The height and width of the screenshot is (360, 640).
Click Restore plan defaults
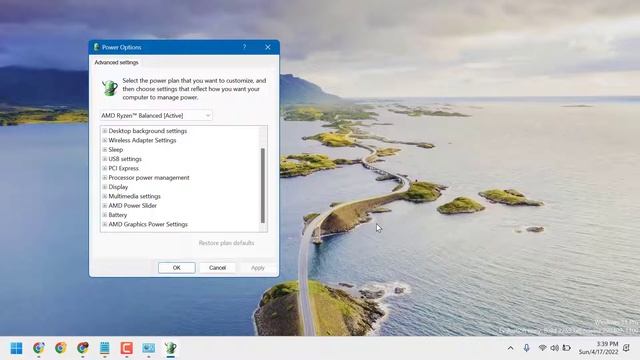point(226,243)
